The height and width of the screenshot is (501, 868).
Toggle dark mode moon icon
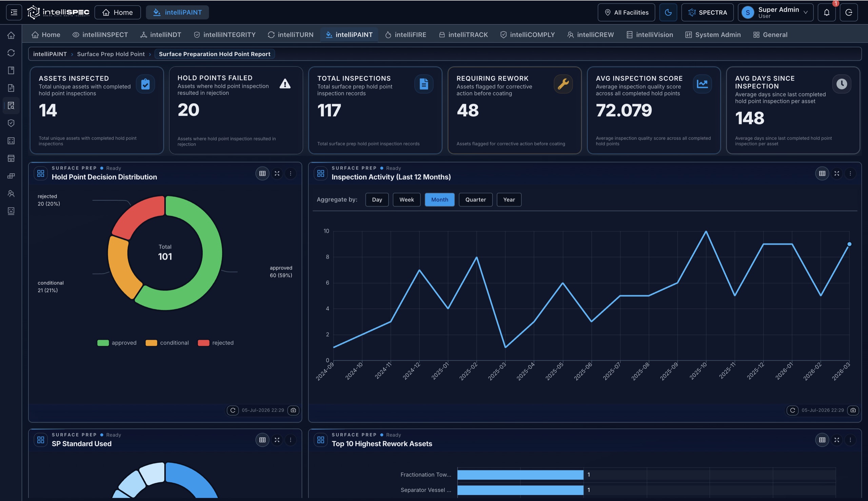(x=668, y=13)
